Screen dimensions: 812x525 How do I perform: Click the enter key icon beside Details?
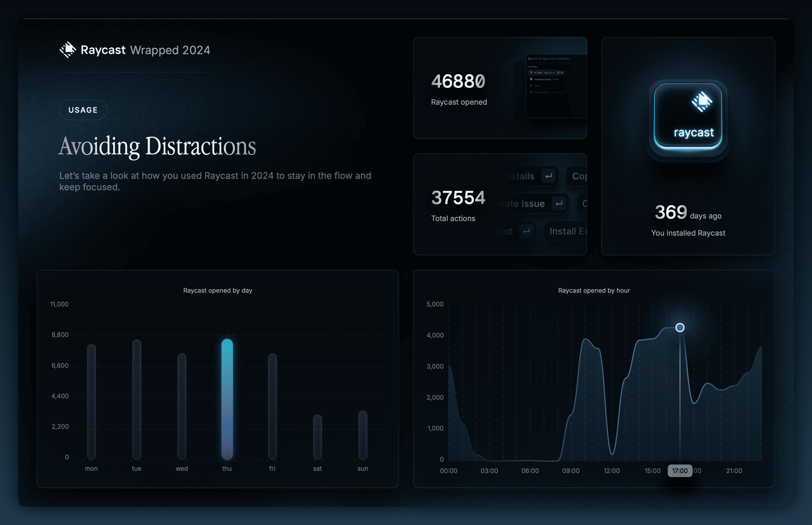pos(548,176)
